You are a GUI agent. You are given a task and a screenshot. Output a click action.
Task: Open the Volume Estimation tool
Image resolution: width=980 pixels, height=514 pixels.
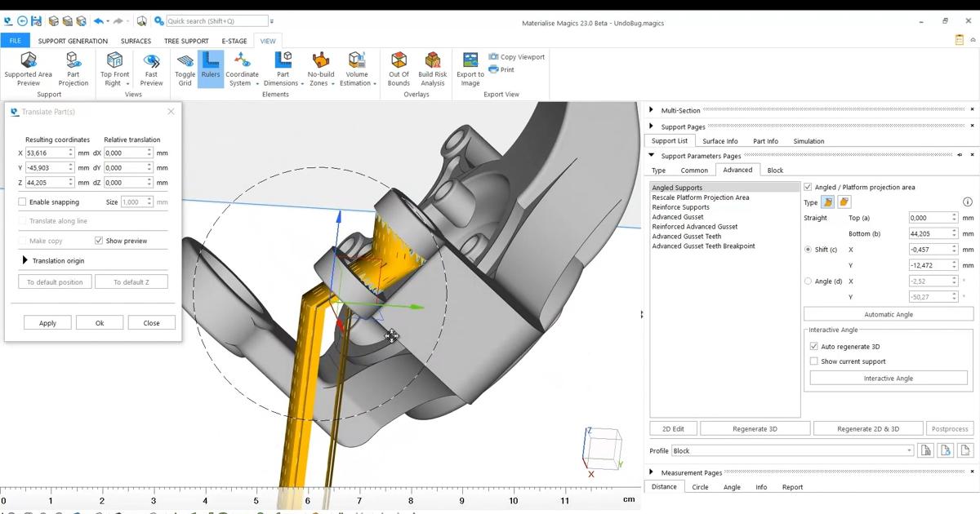[357, 69]
